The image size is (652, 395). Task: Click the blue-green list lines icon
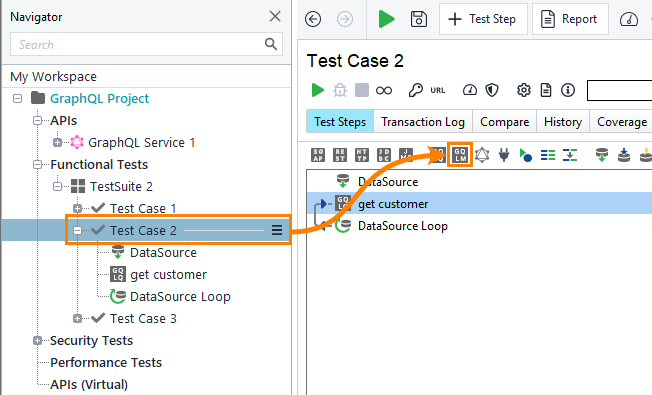click(x=548, y=155)
